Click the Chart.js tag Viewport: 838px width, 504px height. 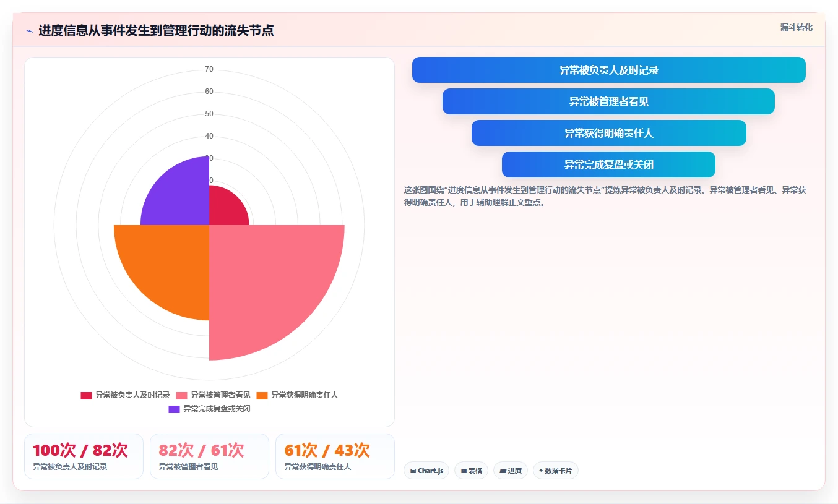426,471
